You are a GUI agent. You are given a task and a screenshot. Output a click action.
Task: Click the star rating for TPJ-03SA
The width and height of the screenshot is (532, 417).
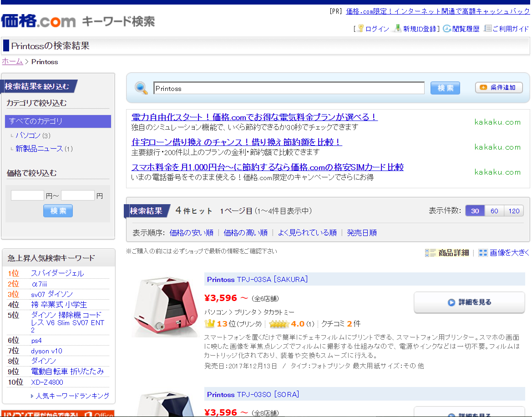279,324
